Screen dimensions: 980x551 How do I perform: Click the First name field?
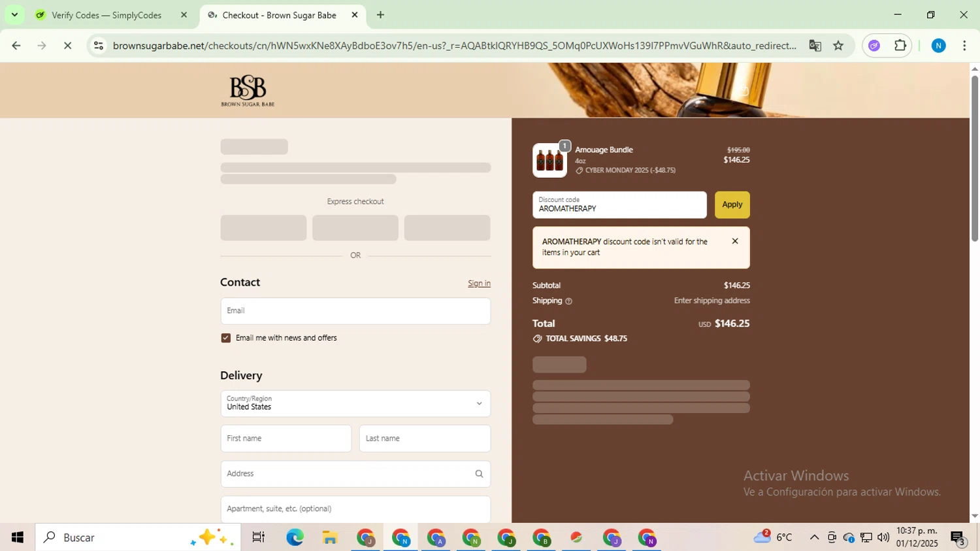(x=286, y=439)
